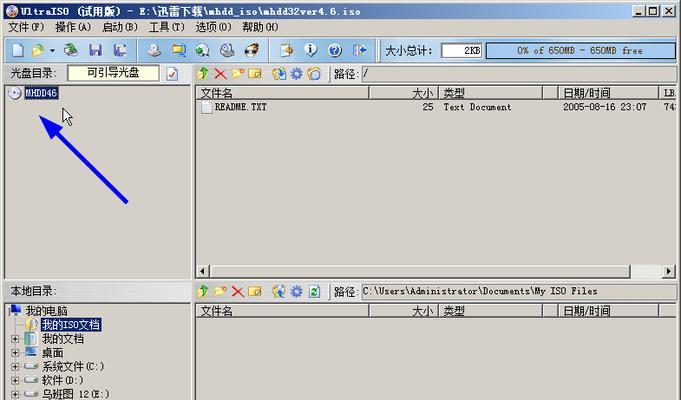Click the Add files toolbar icon

pos(286,50)
